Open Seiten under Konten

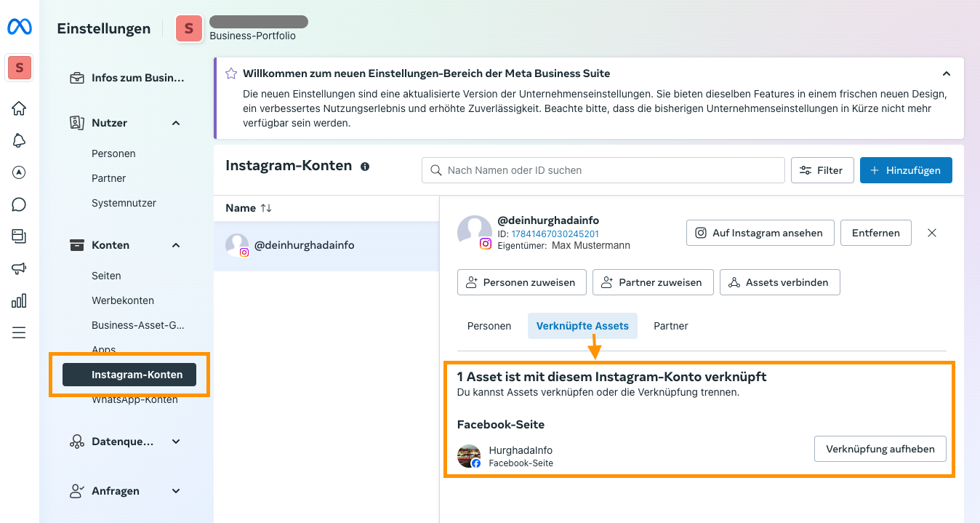(106, 276)
